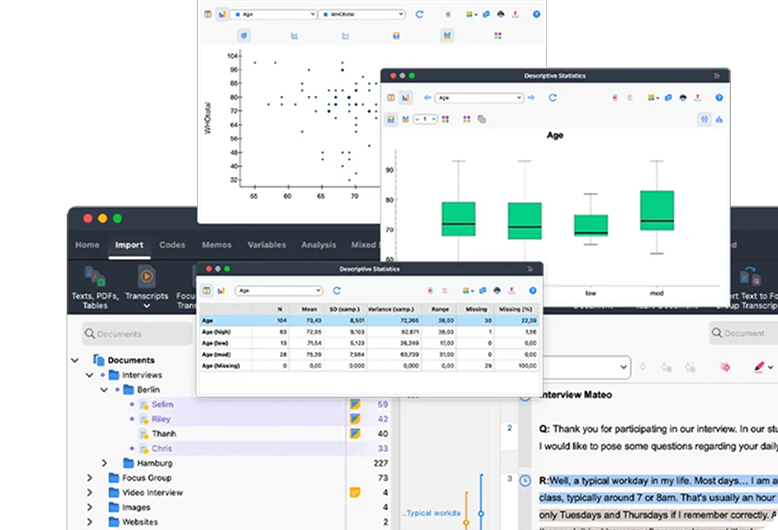Open Age dropdown in statistics table window
The image size is (778, 530).
pyautogui.click(x=279, y=290)
